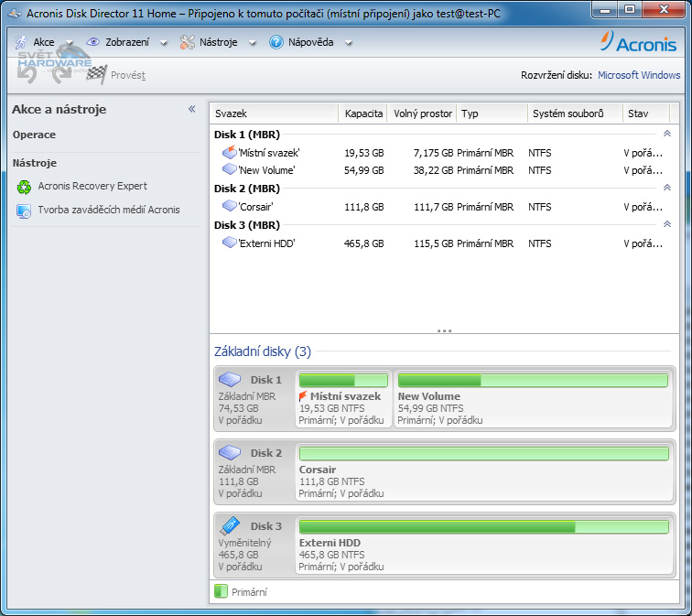Click the Akce running-man icon

coord(21,42)
